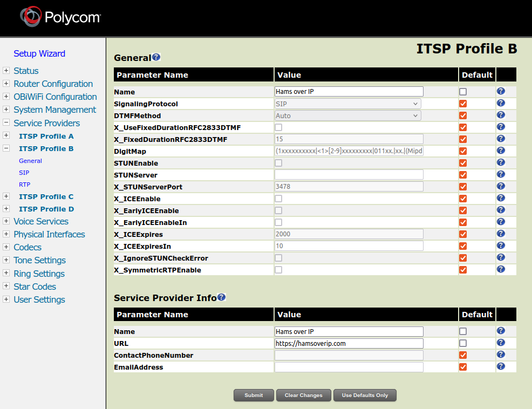Expand ITSP Profile C node
This screenshot has height=409, width=532.
6,196
